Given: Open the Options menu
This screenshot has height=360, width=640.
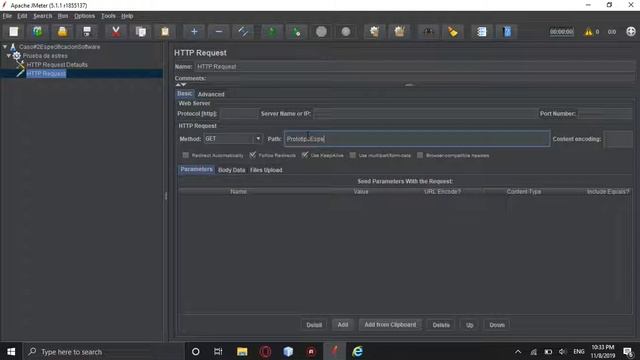Looking at the screenshot, I should pyautogui.click(x=84, y=16).
